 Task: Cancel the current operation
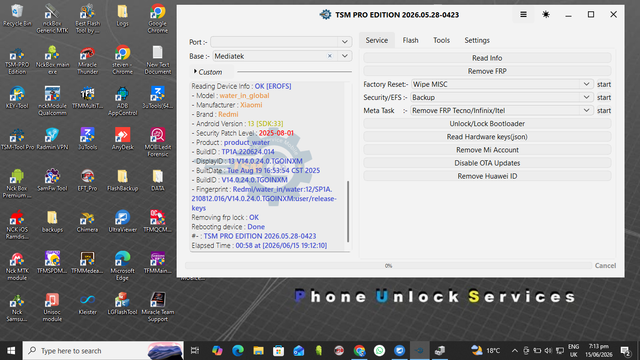coord(605,265)
